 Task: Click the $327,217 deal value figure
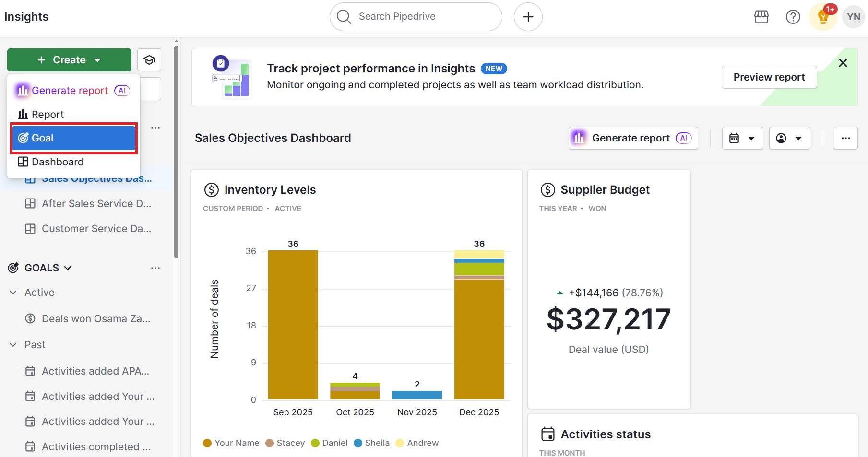click(x=608, y=319)
